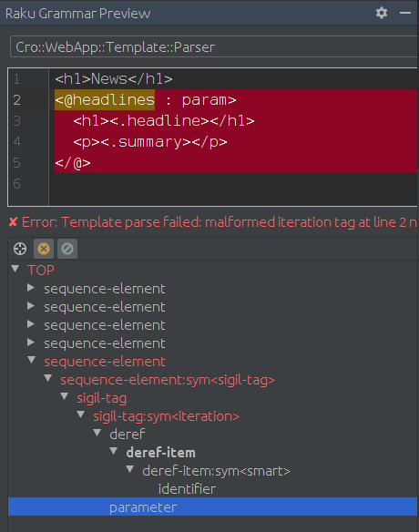Click the red error X icon

click(14, 222)
